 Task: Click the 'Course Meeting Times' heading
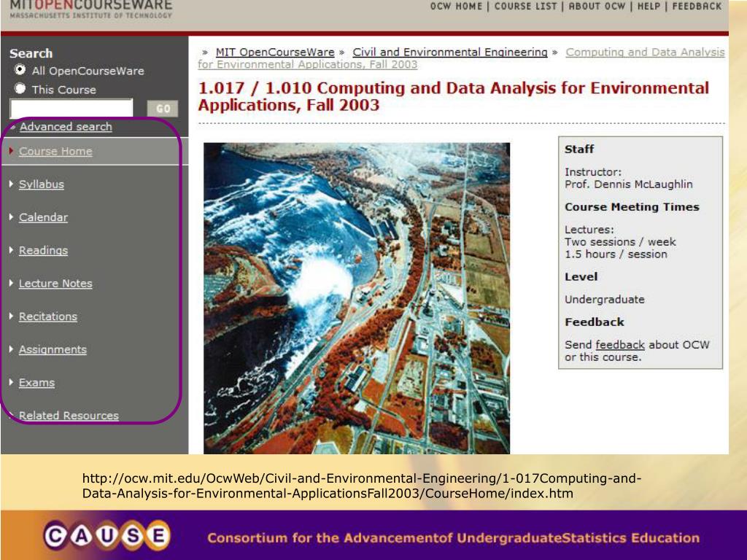632,206
